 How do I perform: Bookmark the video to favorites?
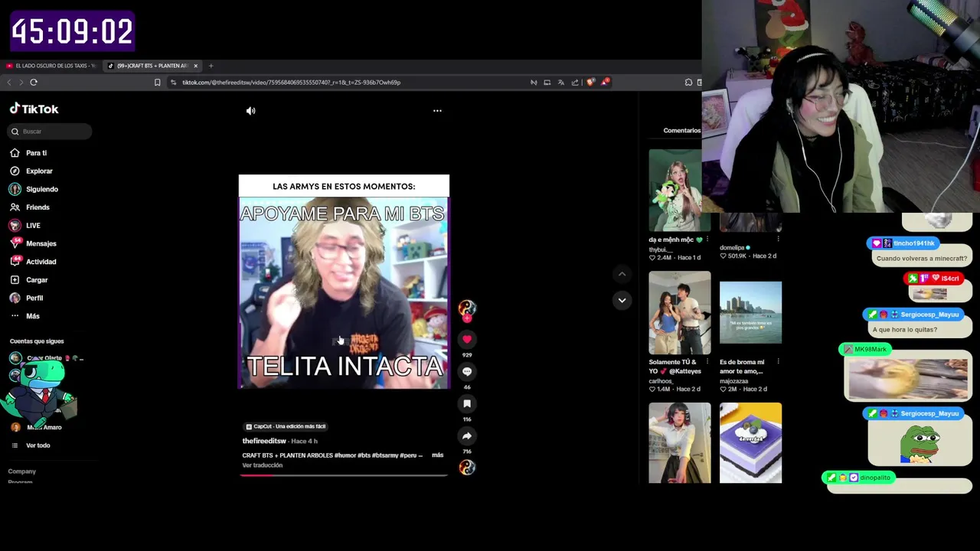pyautogui.click(x=467, y=403)
